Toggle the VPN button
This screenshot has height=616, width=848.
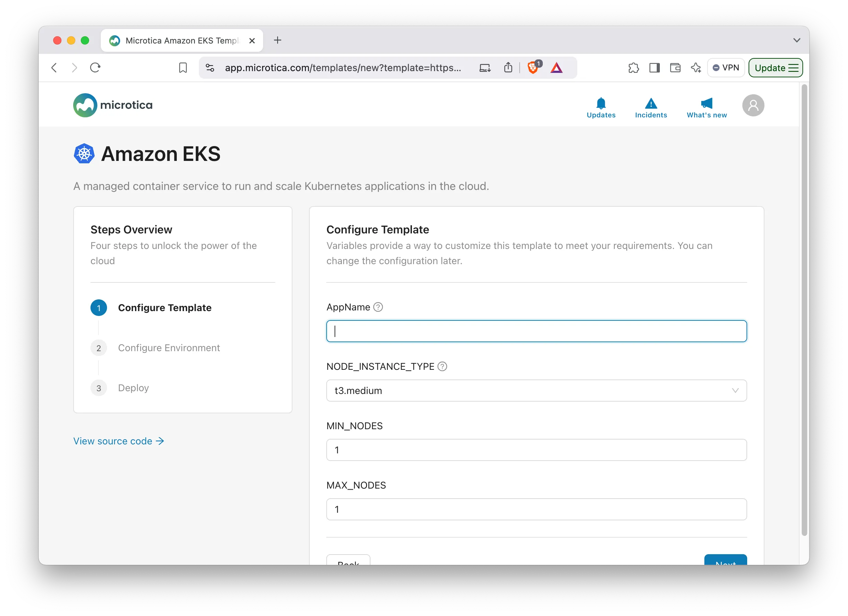[x=726, y=68]
